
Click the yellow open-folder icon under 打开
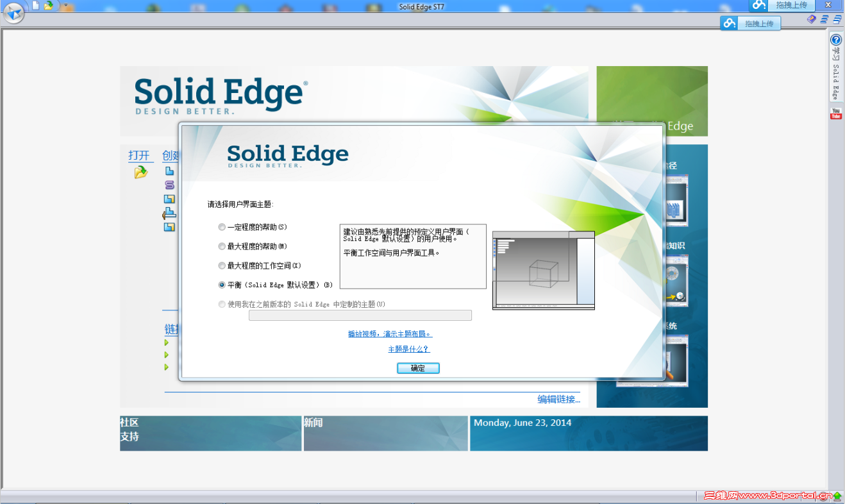[141, 172]
